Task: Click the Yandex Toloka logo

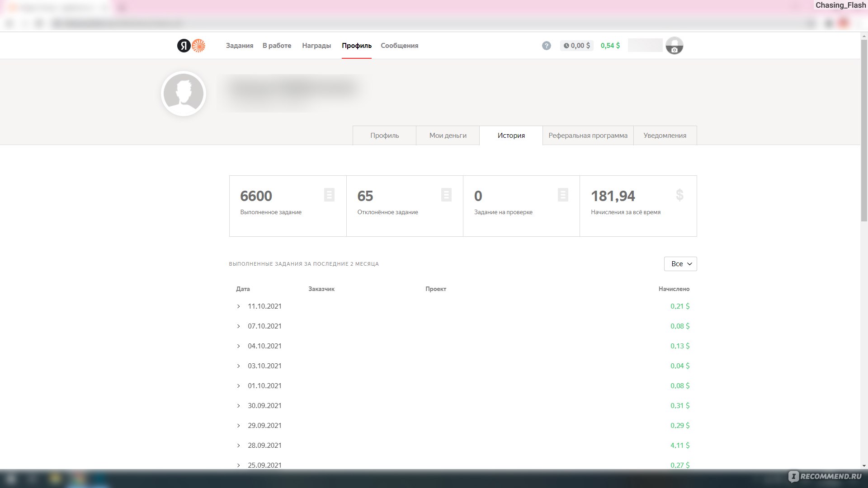Action: 191,46
